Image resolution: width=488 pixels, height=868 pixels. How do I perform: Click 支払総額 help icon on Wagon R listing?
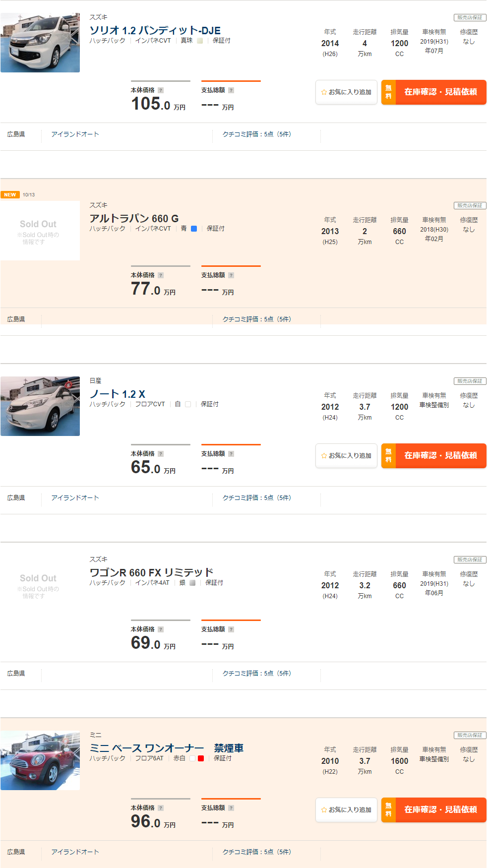pos(231,629)
